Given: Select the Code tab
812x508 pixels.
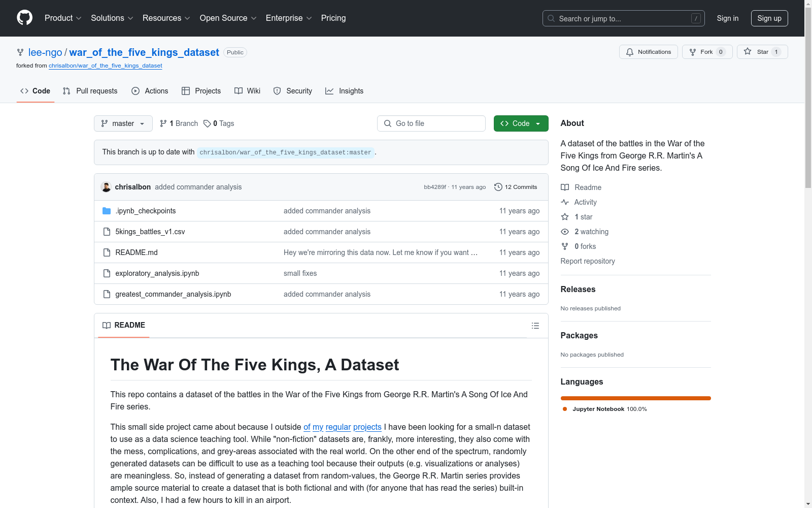Looking at the screenshot, I should pyautogui.click(x=36, y=91).
